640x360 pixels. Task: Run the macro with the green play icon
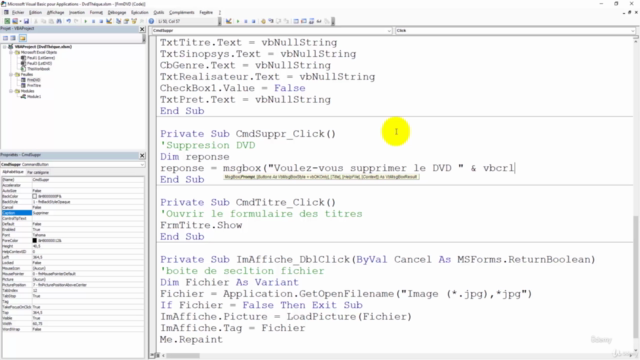pyautogui.click(x=85, y=21)
